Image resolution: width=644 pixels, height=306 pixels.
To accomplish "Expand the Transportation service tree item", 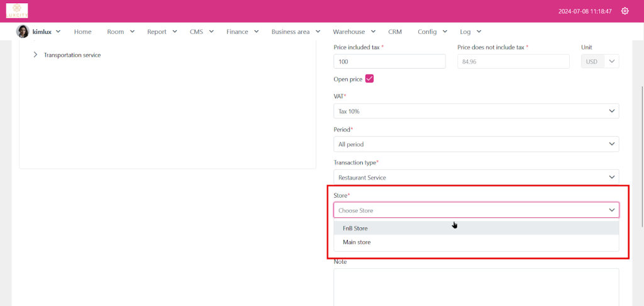I will coord(35,55).
